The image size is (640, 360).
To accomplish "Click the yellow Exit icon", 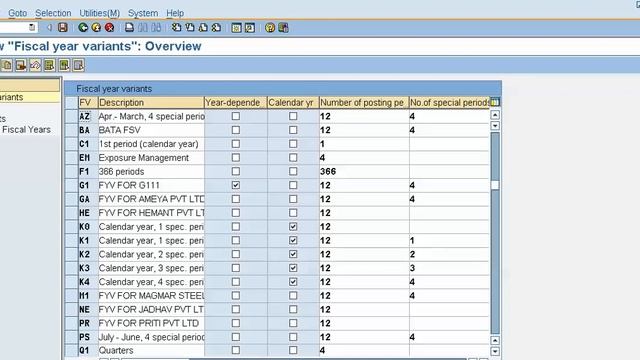I will click(96, 28).
